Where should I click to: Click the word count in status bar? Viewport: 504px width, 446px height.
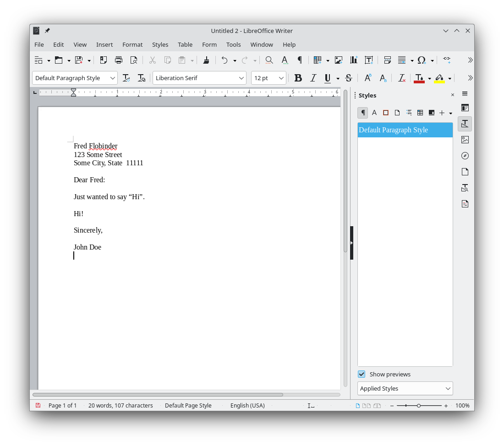(x=121, y=405)
